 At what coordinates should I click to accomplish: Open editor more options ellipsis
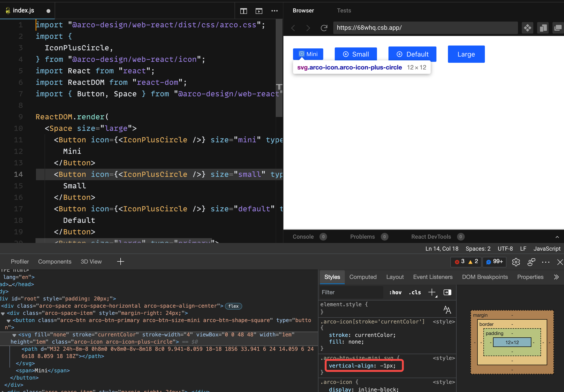(x=274, y=11)
